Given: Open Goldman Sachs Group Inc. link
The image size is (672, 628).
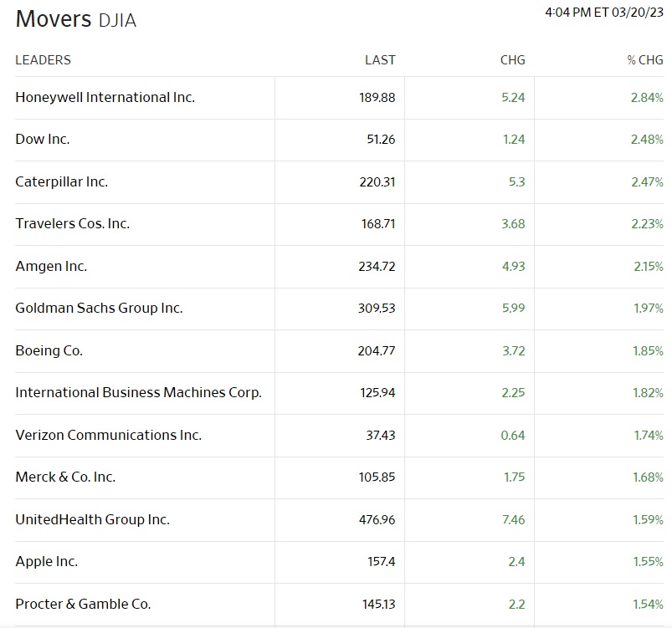Looking at the screenshot, I should coord(99,308).
